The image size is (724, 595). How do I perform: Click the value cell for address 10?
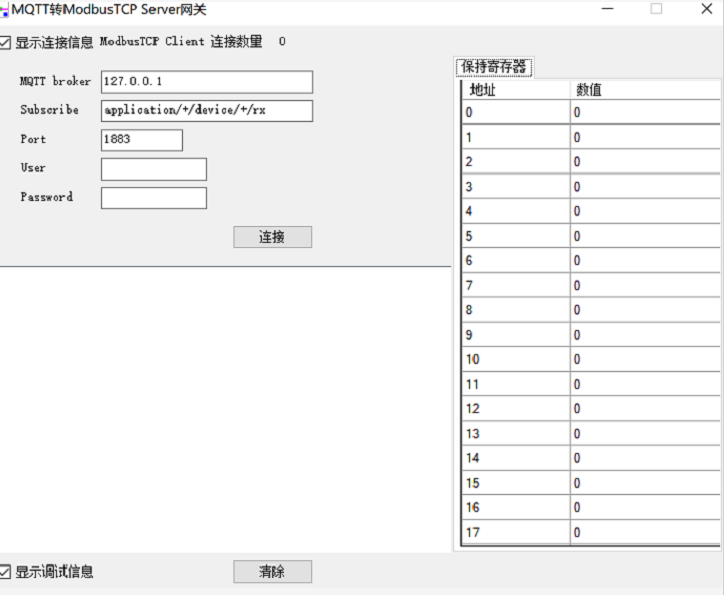(x=645, y=359)
